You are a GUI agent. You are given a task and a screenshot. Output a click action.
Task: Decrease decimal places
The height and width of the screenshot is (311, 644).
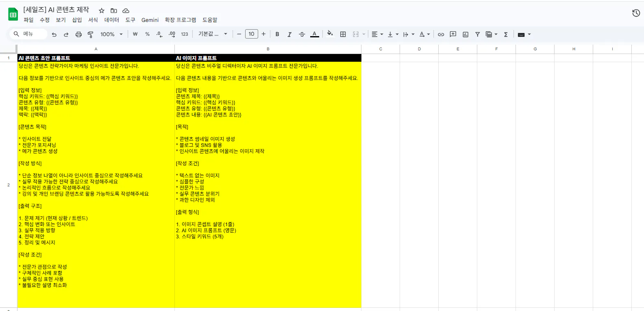159,34
